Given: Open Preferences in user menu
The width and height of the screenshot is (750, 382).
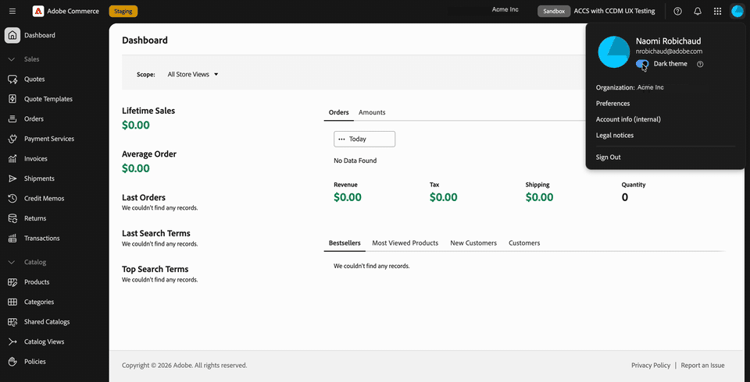Looking at the screenshot, I should click(613, 103).
